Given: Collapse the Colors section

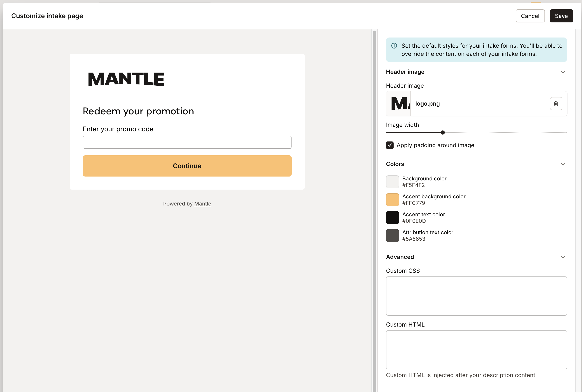Looking at the screenshot, I should (563, 164).
